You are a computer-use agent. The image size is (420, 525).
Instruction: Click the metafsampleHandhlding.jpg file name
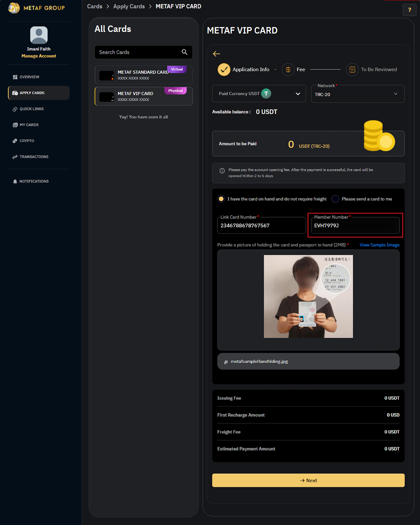(x=259, y=362)
